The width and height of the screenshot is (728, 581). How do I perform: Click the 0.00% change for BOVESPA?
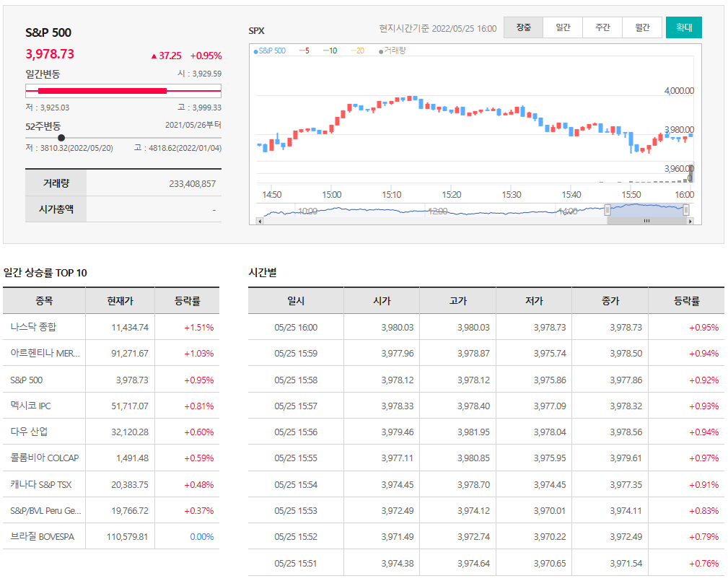[202, 536]
